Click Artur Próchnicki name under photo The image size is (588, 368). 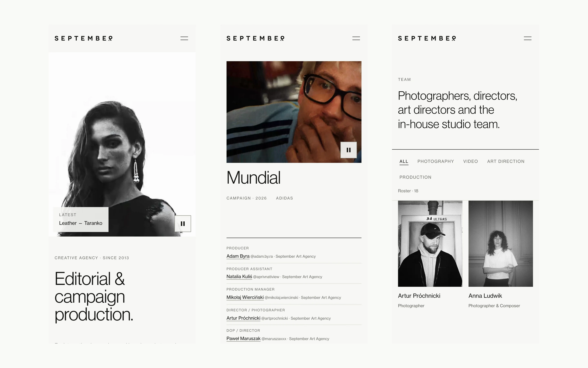click(419, 296)
